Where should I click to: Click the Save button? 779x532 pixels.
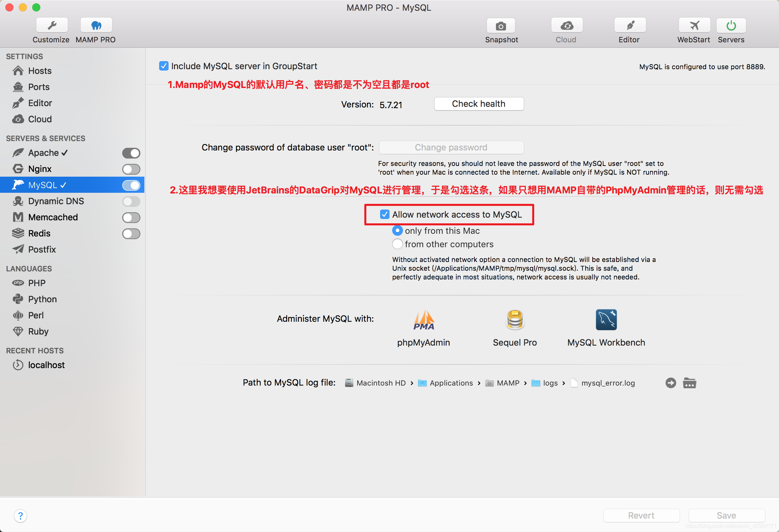tap(727, 516)
